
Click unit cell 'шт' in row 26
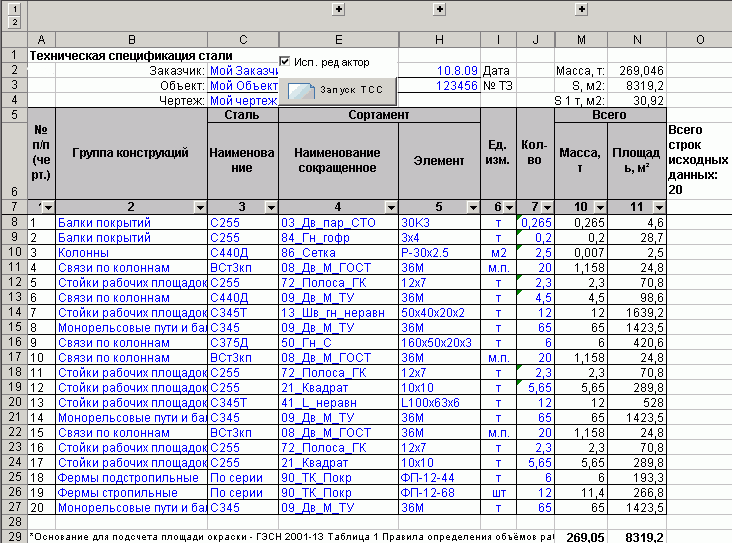pyautogui.click(x=498, y=493)
